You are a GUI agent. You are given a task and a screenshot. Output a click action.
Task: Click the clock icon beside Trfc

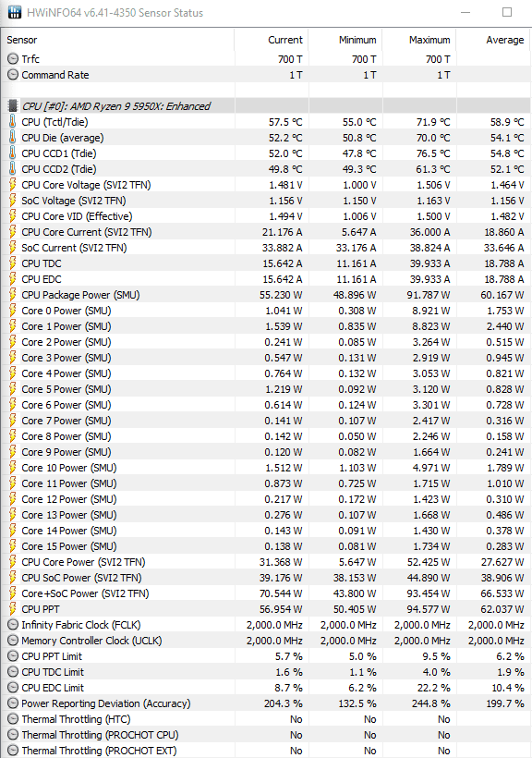[13, 59]
